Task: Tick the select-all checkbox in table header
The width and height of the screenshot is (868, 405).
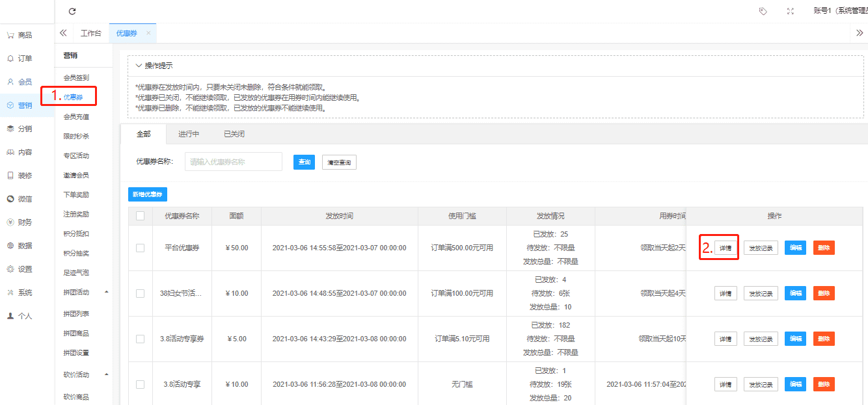Action: pos(140,216)
